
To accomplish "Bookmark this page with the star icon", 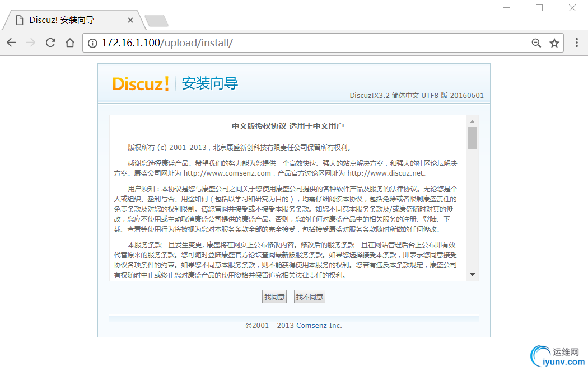I will click(x=554, y=43).
